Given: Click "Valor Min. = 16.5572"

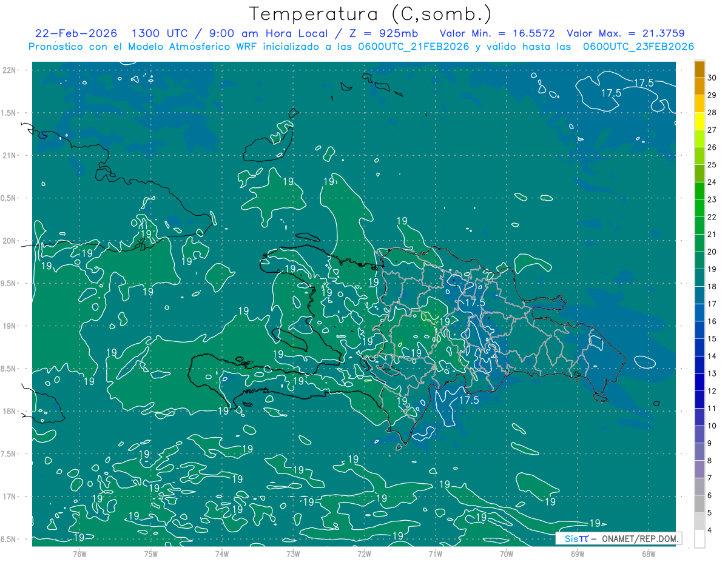Looking at the screenshot, I should (x=497, y=33).
